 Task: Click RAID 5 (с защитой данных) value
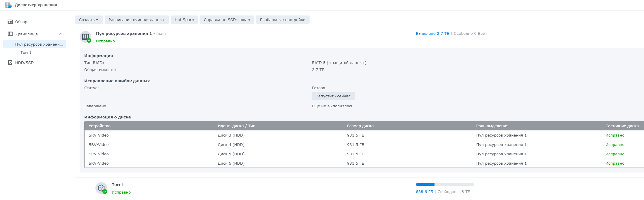click(339, 63)
